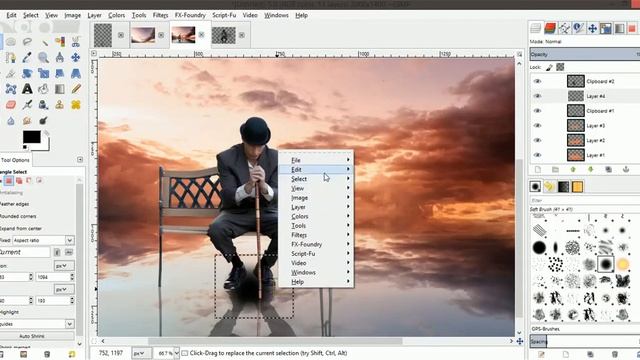Select the Airbrush tool

[27, 105]
